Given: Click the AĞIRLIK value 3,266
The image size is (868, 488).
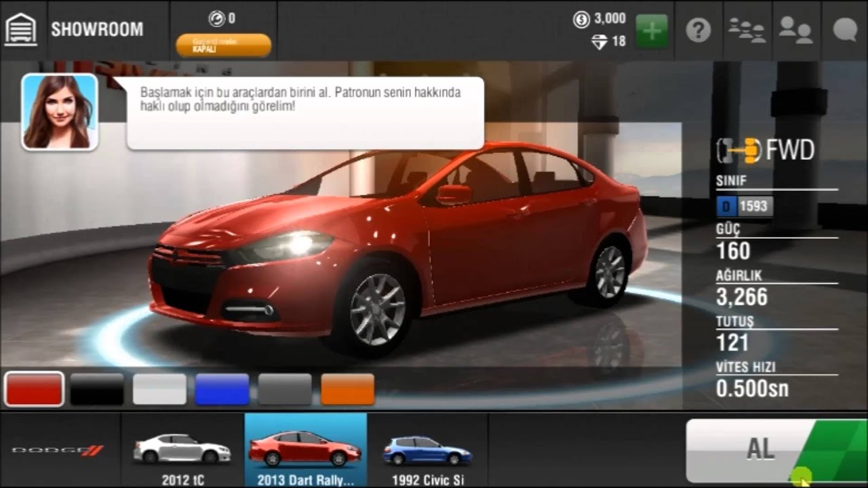Looking at the screenshot, I should tap(742, 297).
